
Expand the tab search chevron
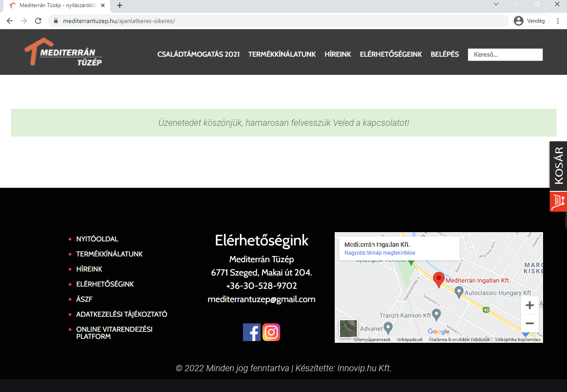(496, 4)
